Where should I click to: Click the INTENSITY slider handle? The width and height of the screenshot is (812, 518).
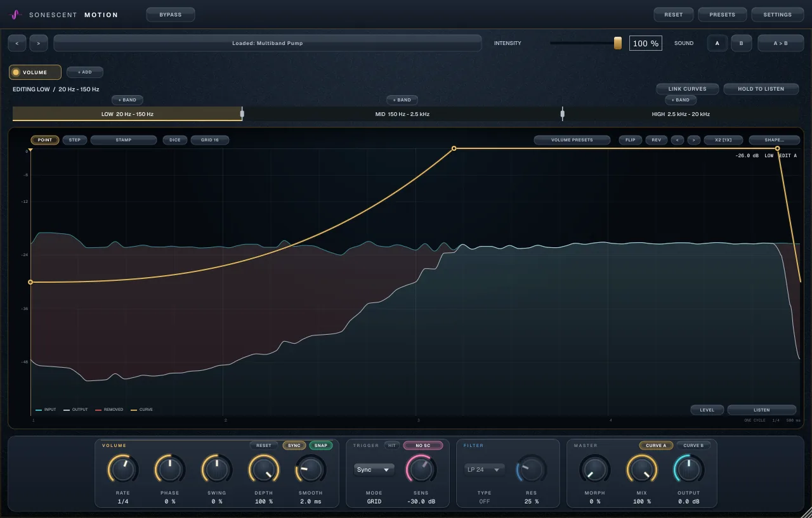(618, 43)
